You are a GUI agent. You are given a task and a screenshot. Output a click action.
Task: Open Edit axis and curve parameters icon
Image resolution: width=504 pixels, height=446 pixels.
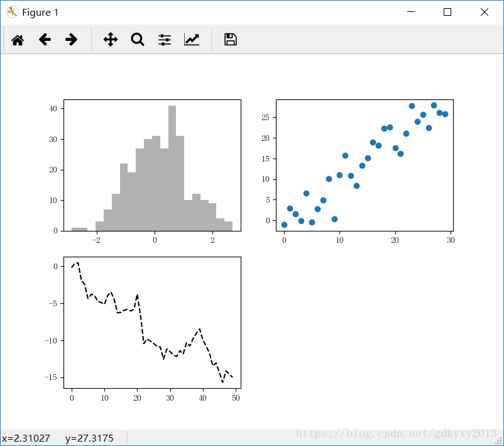[x=192, y=40]
